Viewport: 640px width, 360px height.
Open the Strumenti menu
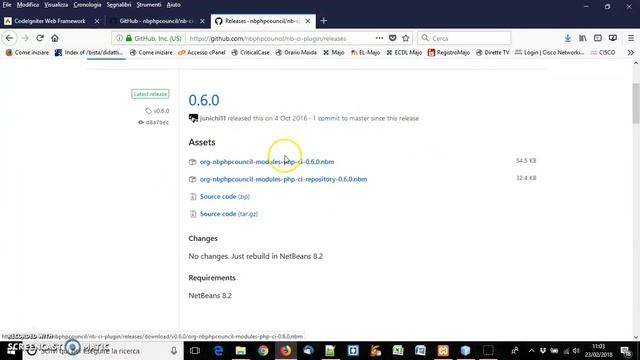click(149, 5)
